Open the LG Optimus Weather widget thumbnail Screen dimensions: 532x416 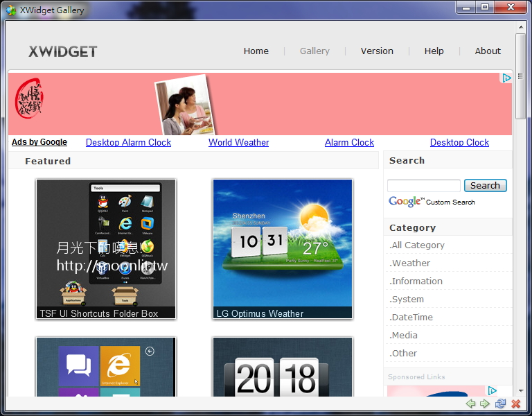282,248
